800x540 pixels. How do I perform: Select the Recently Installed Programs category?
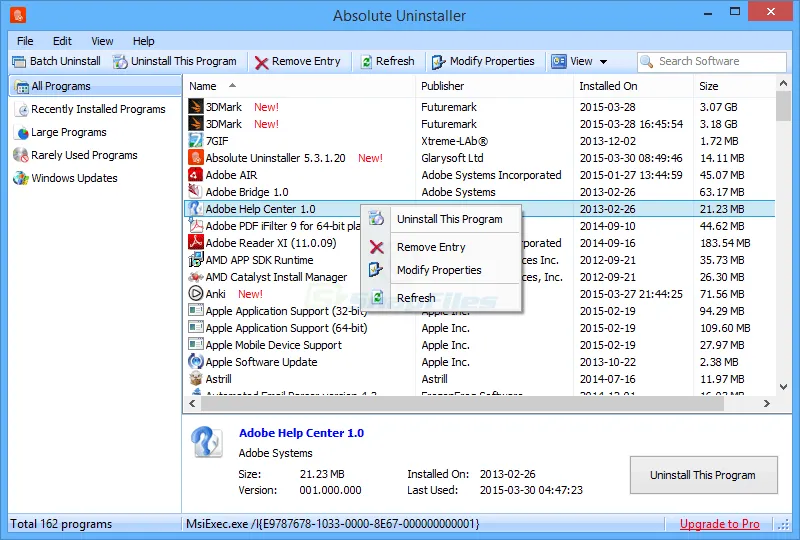pyautogui.click(x=98, y=109)
